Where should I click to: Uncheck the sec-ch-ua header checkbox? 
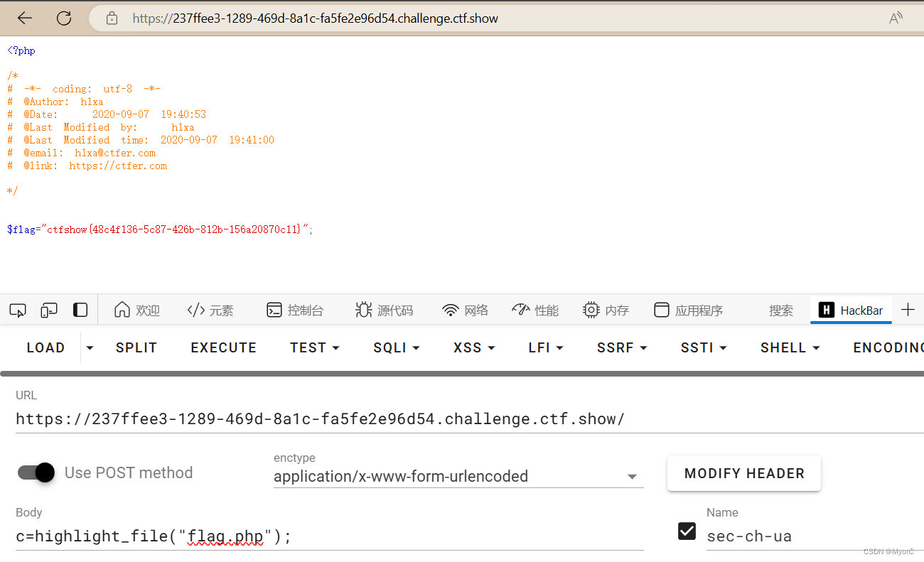point(687,531)
